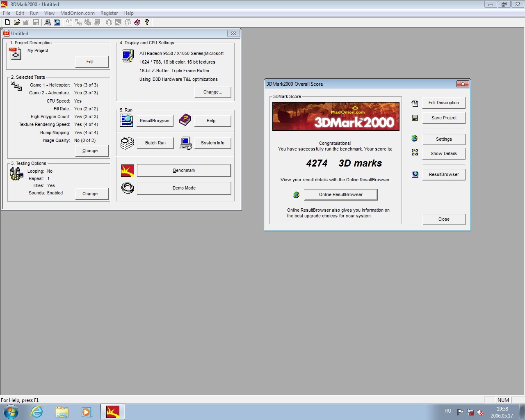Click the purple help book toolbar icon
The height and width of the screenshot is (420, 525).
click(x=137, y=22)
